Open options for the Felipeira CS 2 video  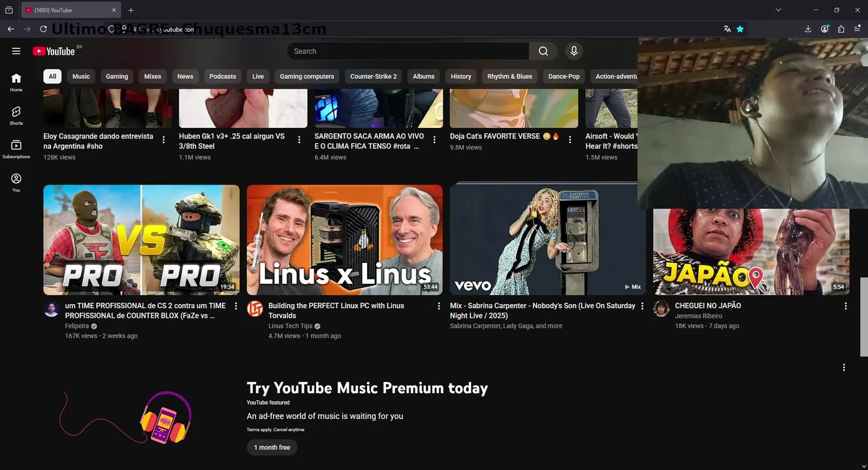pos(236,305)
